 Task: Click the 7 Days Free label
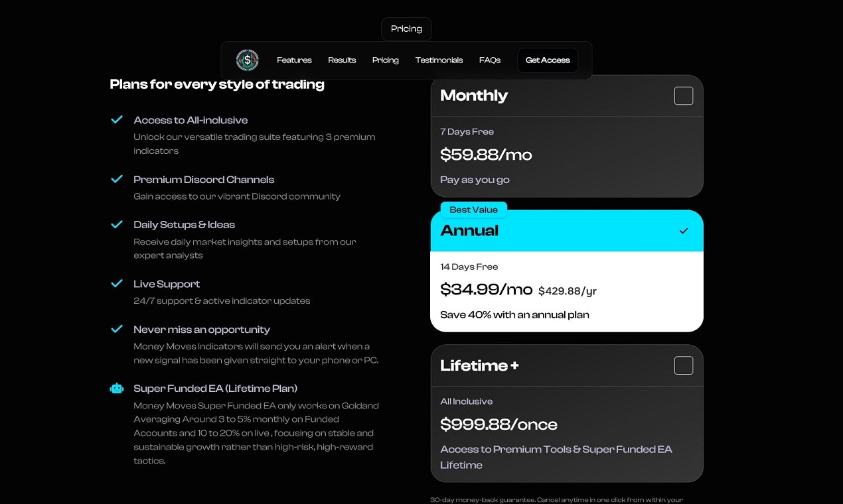[467, 132]
